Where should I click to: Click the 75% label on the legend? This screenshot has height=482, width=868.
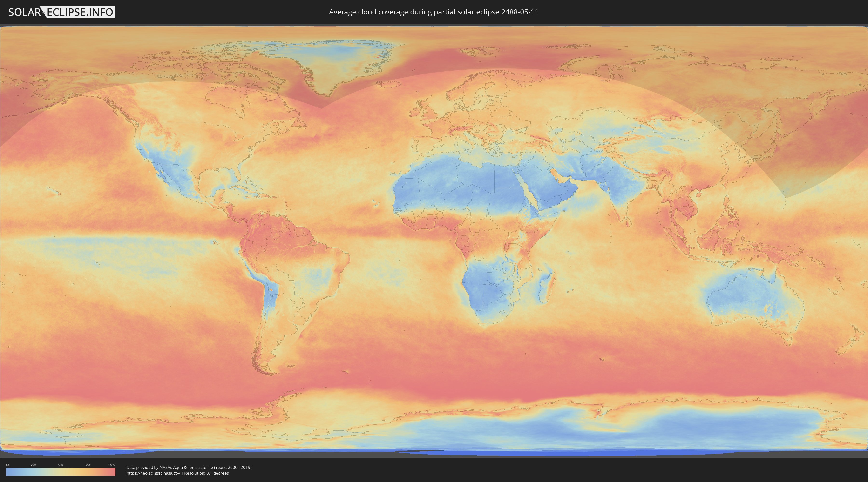click(x=88, y=465)
